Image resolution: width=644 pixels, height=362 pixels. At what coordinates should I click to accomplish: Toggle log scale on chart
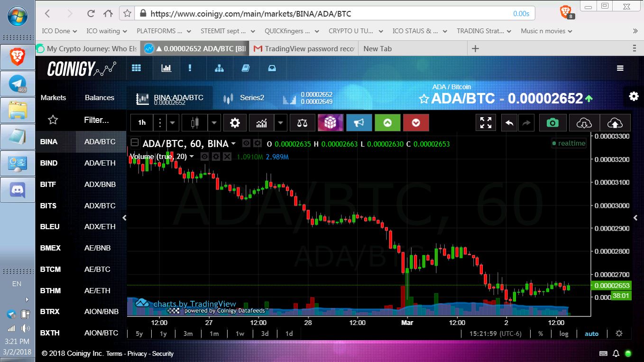pos(564,334)
